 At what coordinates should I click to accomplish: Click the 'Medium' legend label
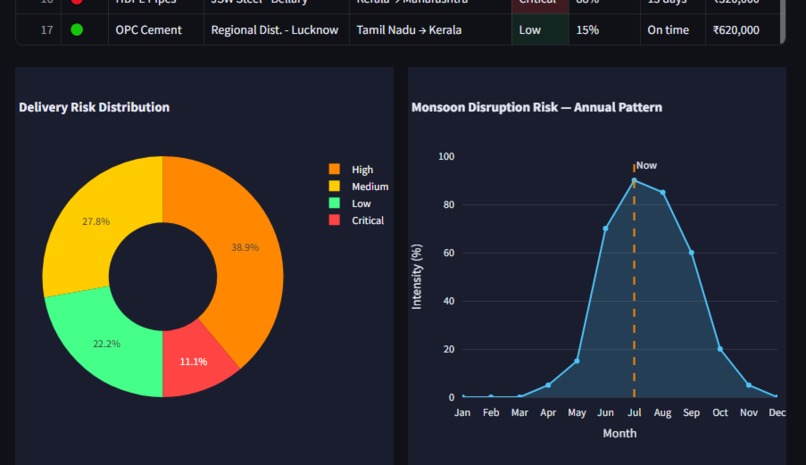370,187
